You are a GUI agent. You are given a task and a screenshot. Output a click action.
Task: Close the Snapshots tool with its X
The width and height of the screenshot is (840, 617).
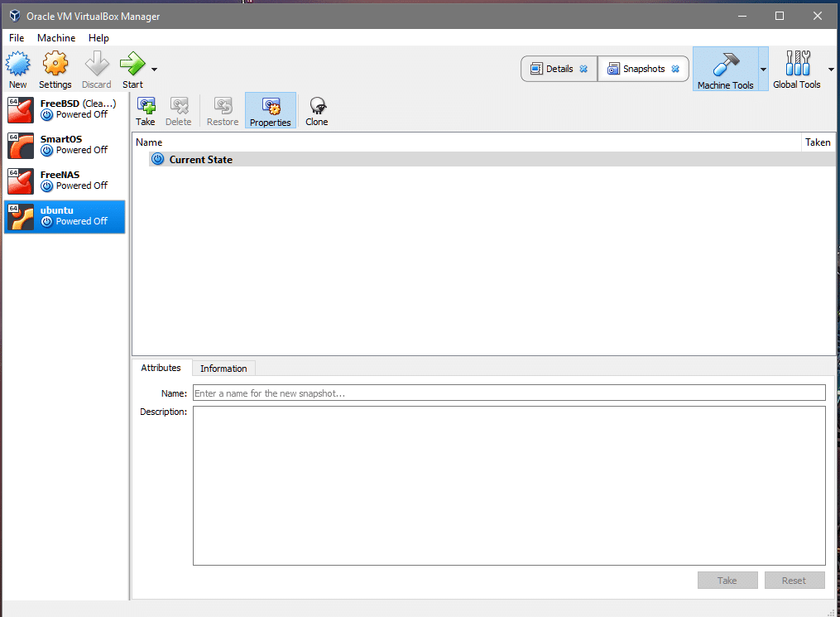675,69
